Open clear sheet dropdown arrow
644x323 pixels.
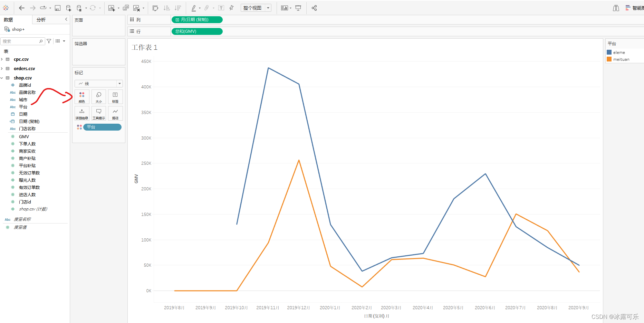pyautogui.click(x=143, y=8)
